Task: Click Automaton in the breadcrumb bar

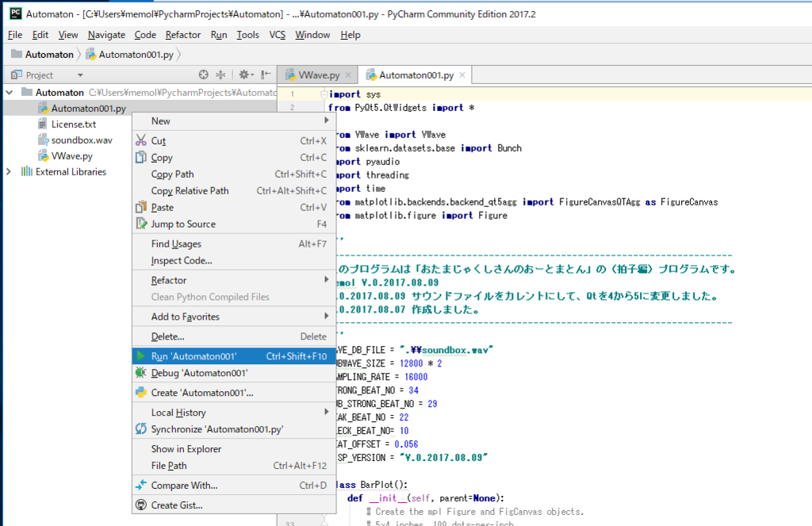Action: point(49,55)
